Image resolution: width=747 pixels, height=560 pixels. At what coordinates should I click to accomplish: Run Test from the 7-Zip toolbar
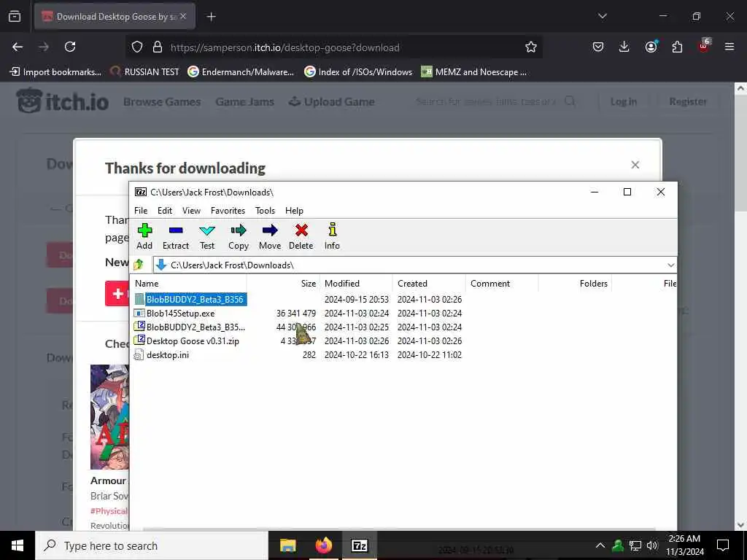click(x=206, y=236)
